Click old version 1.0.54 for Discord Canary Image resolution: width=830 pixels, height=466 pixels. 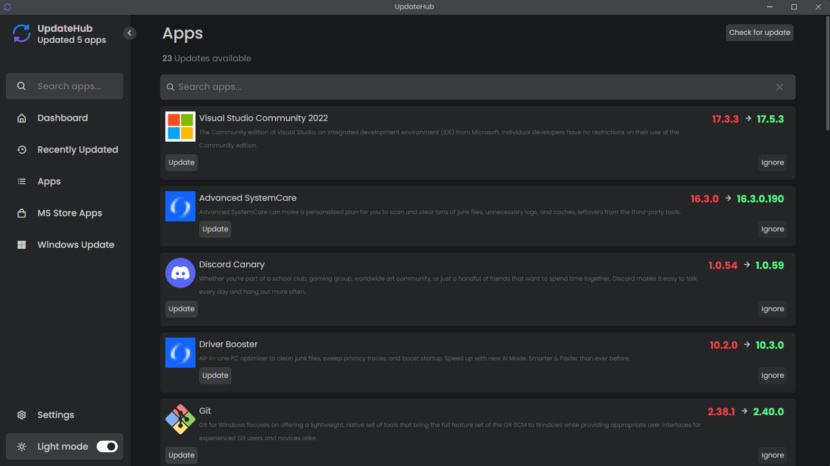(x=723, y=265)
